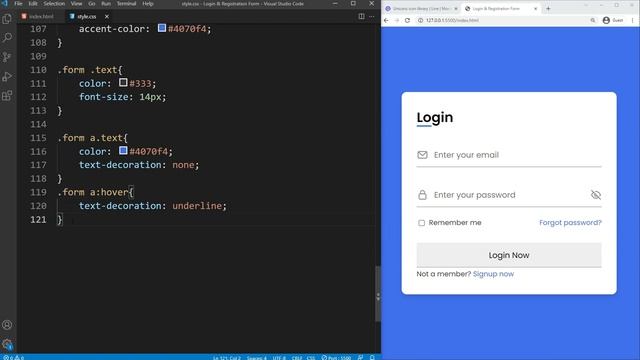Open the Extensions view
640x360 pixels.
point(7,96)
